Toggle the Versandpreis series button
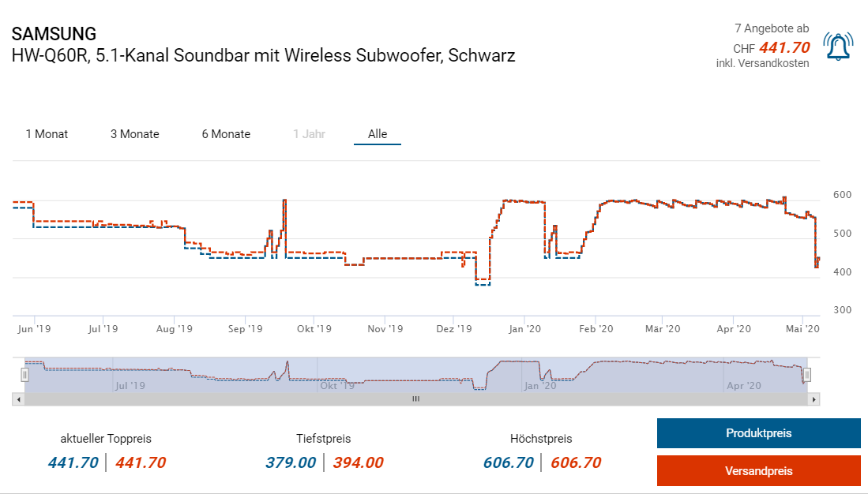868x494 pixels. tap(758, 471)
